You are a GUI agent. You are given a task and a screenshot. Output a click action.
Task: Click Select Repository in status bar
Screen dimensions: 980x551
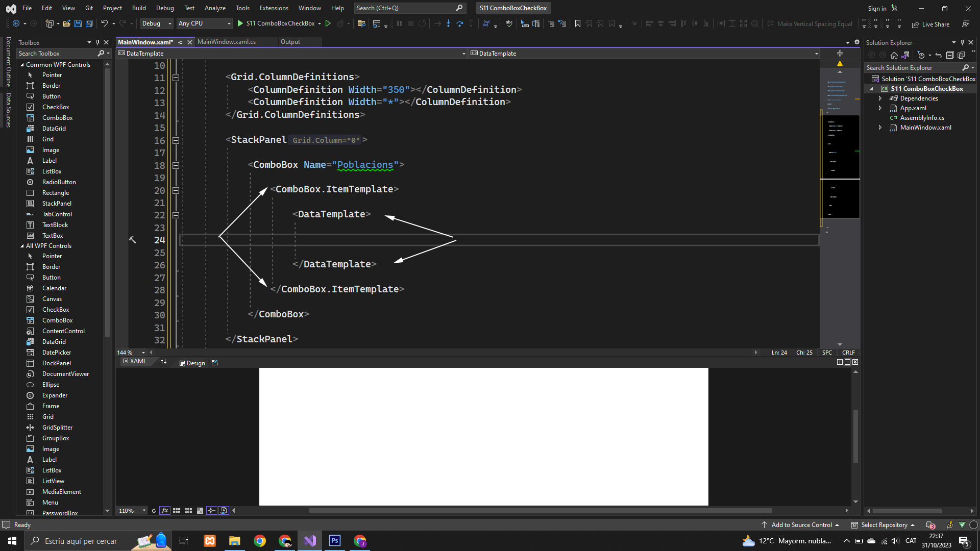pyautogui.click(x=884, y=525)
